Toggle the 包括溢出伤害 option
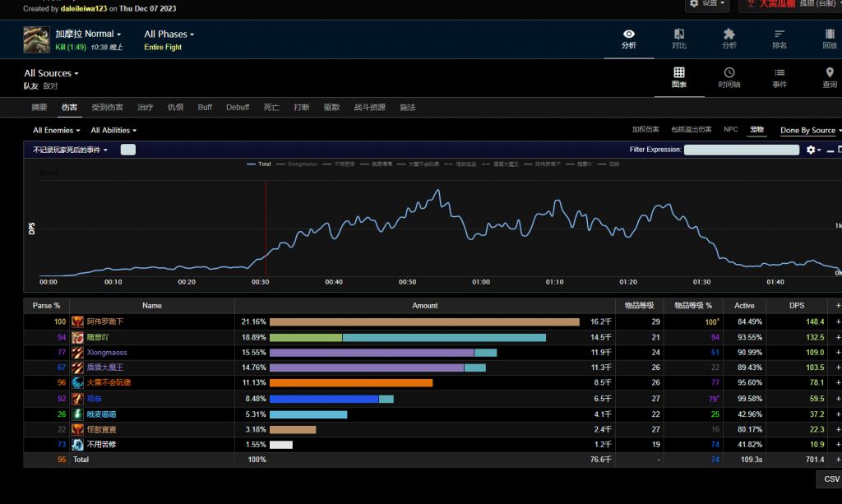The height and width of the screenshot is (504, 842). click(x=691, y=130)
